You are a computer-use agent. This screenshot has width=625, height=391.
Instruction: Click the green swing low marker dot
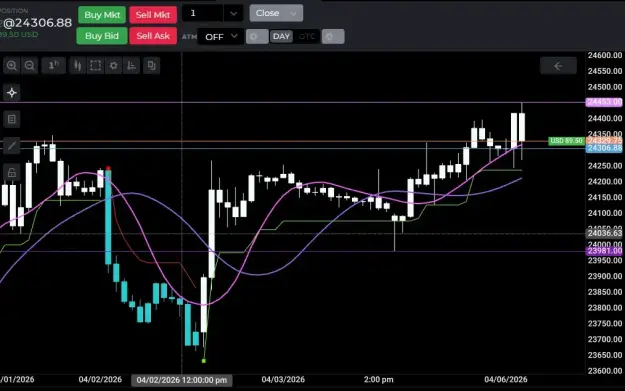click(x=204, y=361)
